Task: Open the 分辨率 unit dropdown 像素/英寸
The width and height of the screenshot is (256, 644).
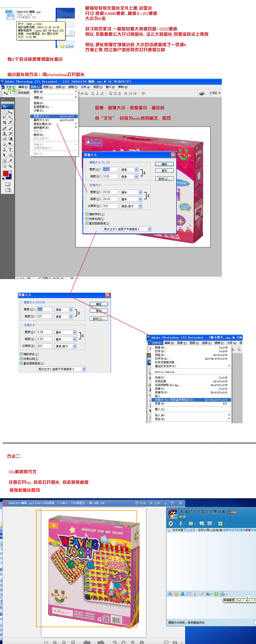Action: [140, 206]
